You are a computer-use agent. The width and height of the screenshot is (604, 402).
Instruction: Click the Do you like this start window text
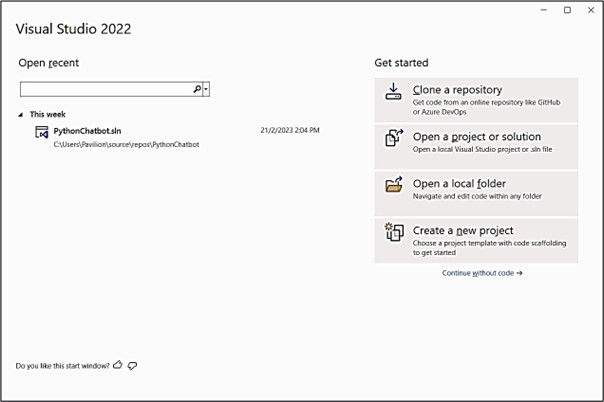click(62, 366)
